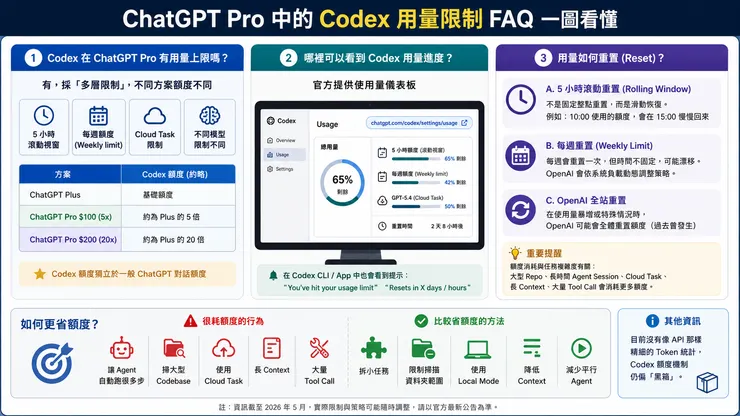This screenshot has height=416, width=740.
Task: Click the green checkmark by 比較省額度的方法
Action: tap(421, 321)
